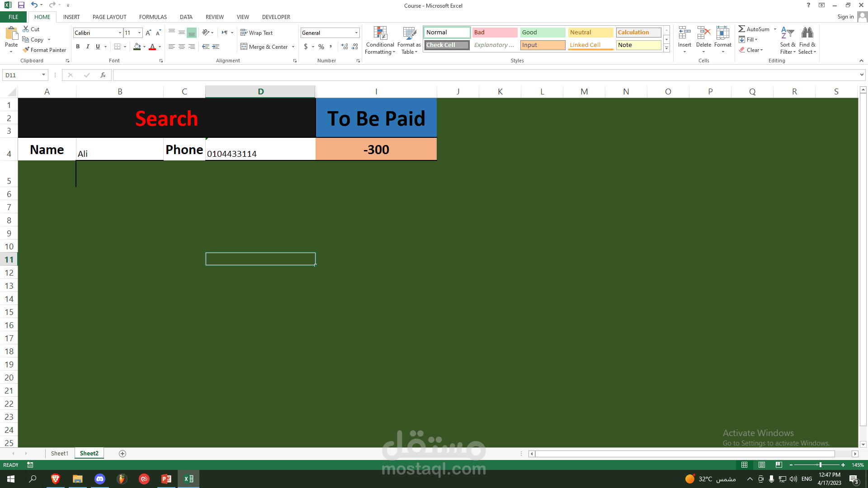Image resolution: width=868 pixels, height=488 pixels.
Task: Toggle Italic formatting
Action: coord(88,47)
